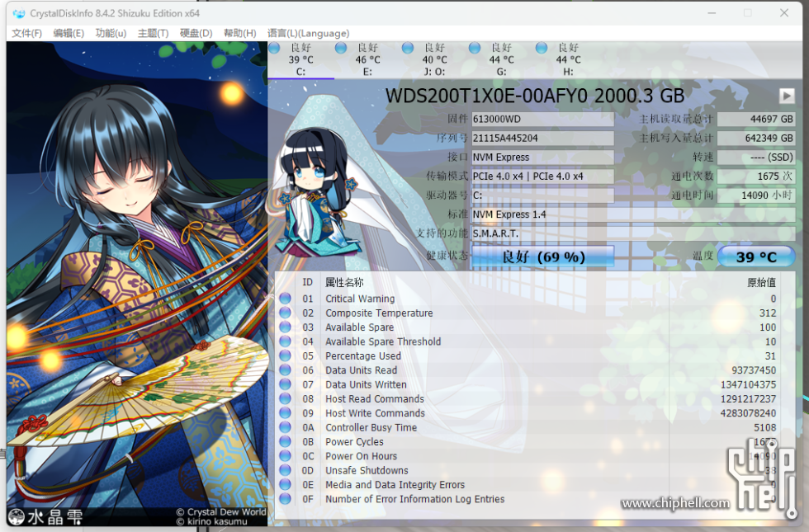The image size is (809, 532).
Task: Select the E: drive tab
Action: coord(367,59)
